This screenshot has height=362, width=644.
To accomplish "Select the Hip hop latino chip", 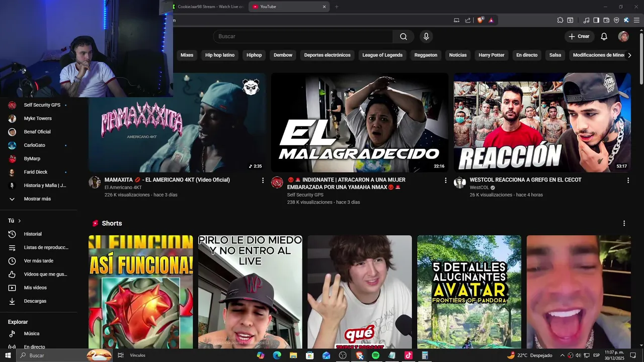I will [220, 55].
